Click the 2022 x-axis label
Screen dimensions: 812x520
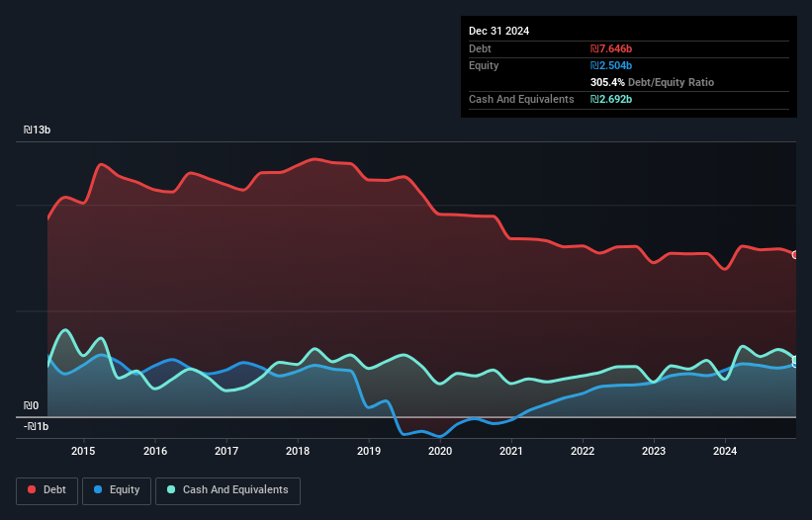click(583, 451)
